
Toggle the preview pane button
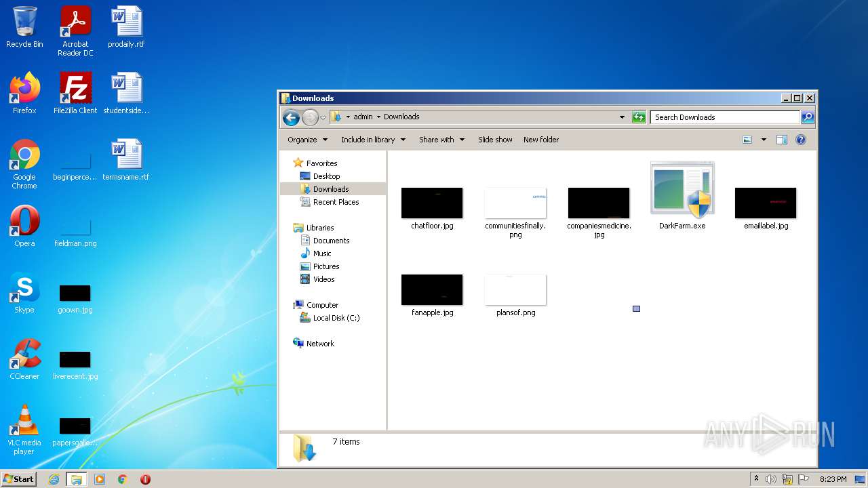pyautogui.click(x=782, y=140)
